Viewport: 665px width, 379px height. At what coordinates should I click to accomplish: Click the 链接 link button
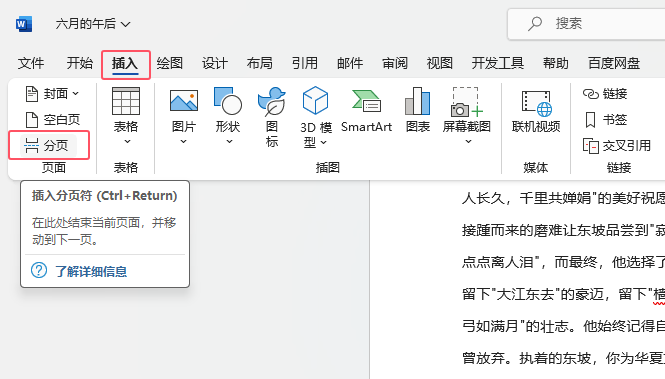point(605,94)
